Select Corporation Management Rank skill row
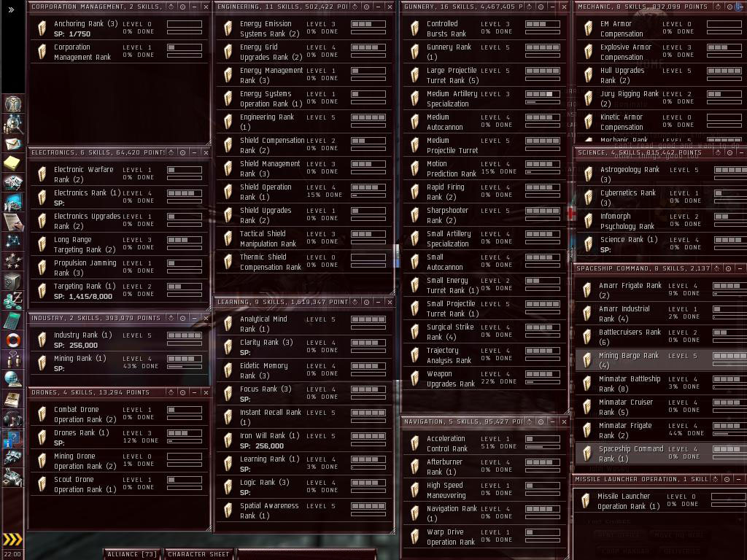 (x=120, y=52)
